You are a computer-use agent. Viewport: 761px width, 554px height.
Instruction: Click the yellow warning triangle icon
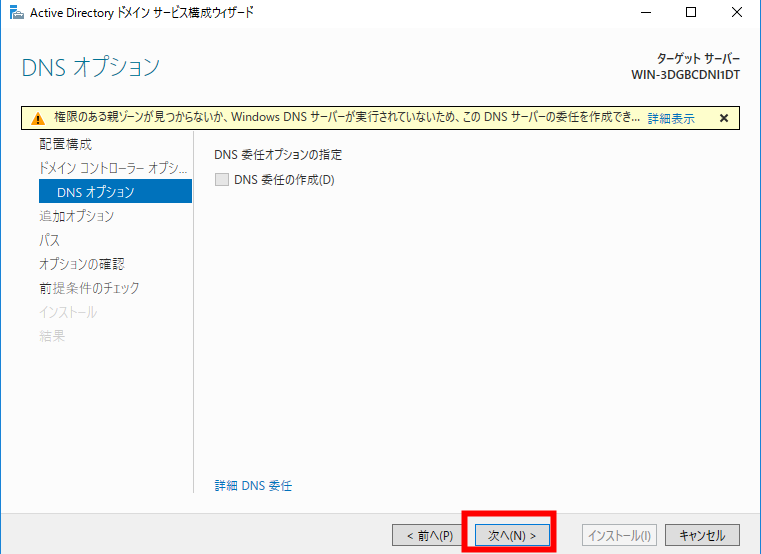[x=37, y=118]
